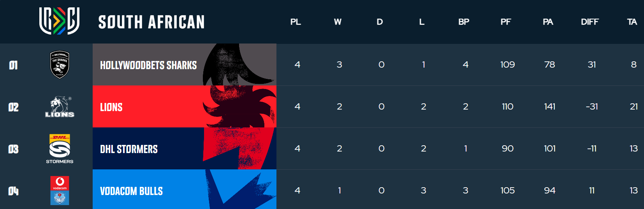Click the 01 rank position number
Viewport: 644px width, 209px height.
[x=14, y=65]
